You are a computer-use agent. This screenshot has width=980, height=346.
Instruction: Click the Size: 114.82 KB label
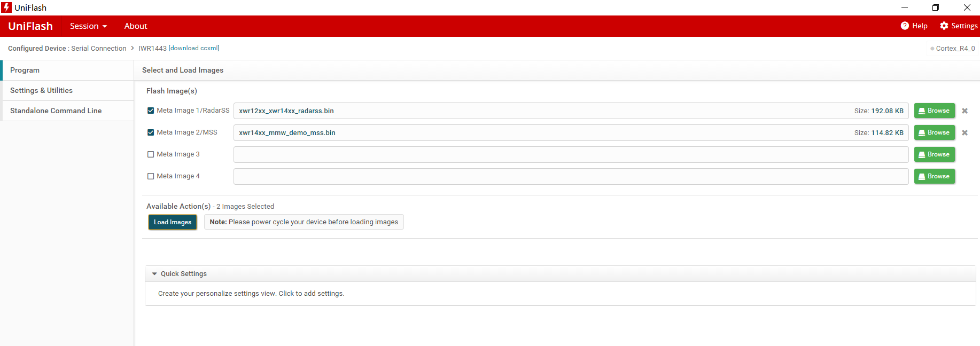(878, 133)
